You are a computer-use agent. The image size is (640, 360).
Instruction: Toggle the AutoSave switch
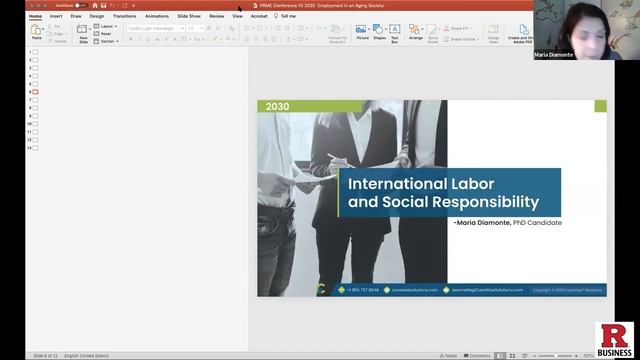pos(81,6)
